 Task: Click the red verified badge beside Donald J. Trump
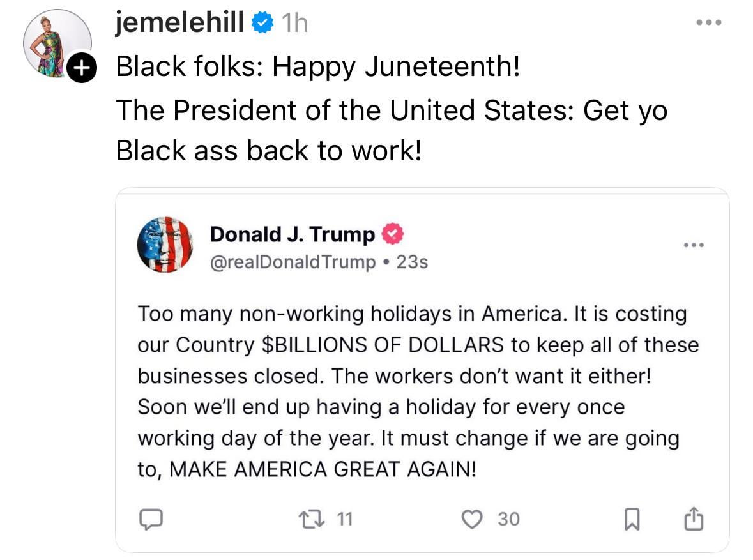pos(392,235)
